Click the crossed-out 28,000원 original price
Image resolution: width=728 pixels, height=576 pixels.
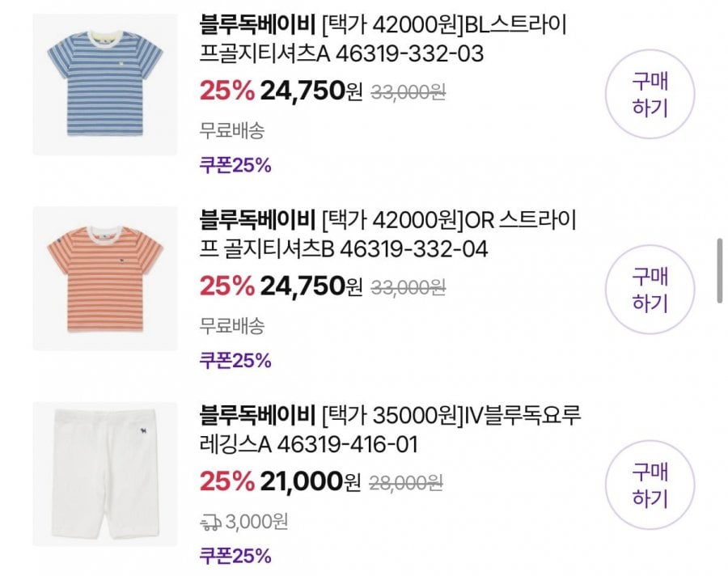pyautogui.click(x=406, y=483)
